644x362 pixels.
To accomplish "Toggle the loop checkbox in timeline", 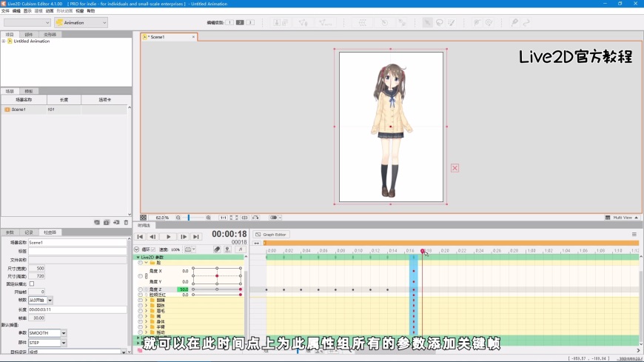I will pyautogui.click(x=153, y=249).
